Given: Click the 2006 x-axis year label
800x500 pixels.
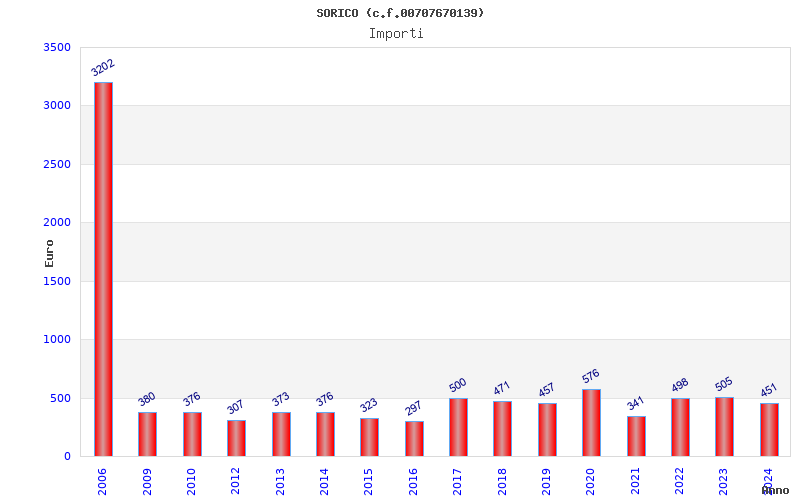Looking at the screenshot, I should click(x=102, y=482).
